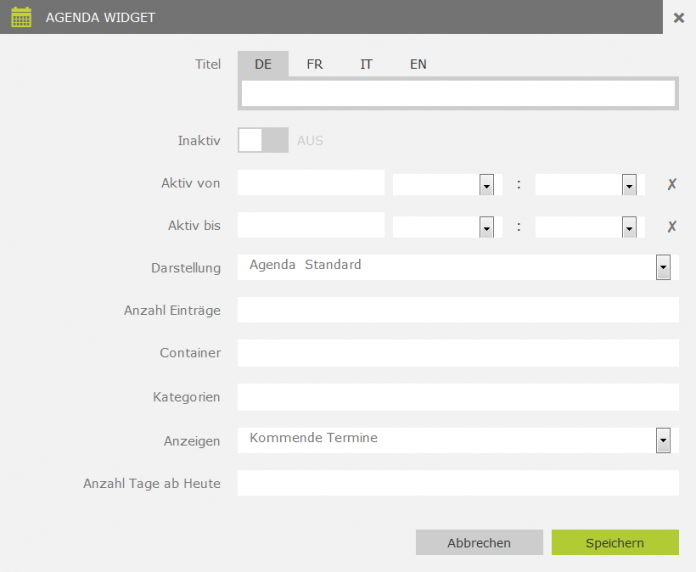
Task: Click the Kategorien label
Action: pyautogui.click(x=186, y=397)
